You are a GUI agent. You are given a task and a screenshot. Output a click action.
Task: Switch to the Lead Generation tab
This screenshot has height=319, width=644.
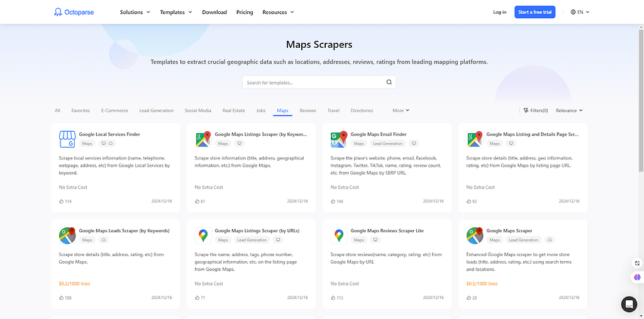click(156, 111)
